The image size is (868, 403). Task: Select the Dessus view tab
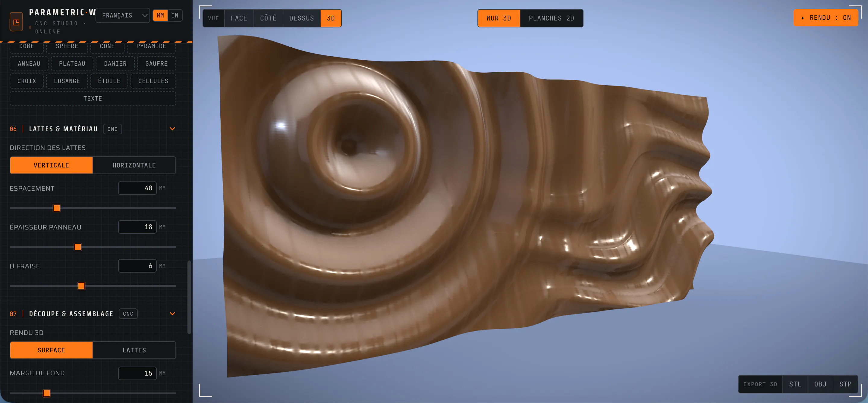pyautogui.click(x=302, y=18)
